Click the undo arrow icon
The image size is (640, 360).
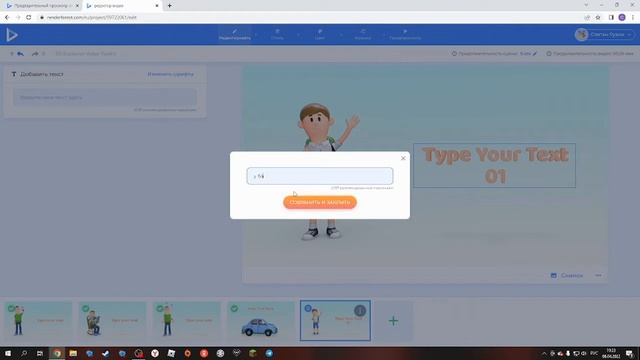pyautogui.click(x=20, y=53)
